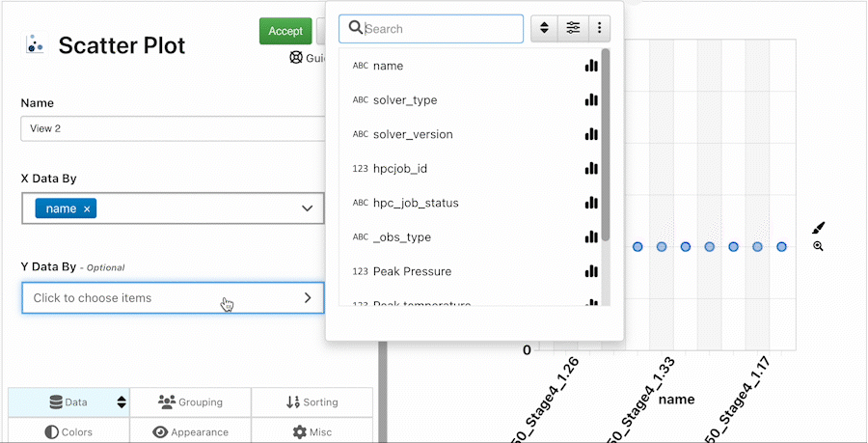Select _obs_type from the list

click(470, 237)
